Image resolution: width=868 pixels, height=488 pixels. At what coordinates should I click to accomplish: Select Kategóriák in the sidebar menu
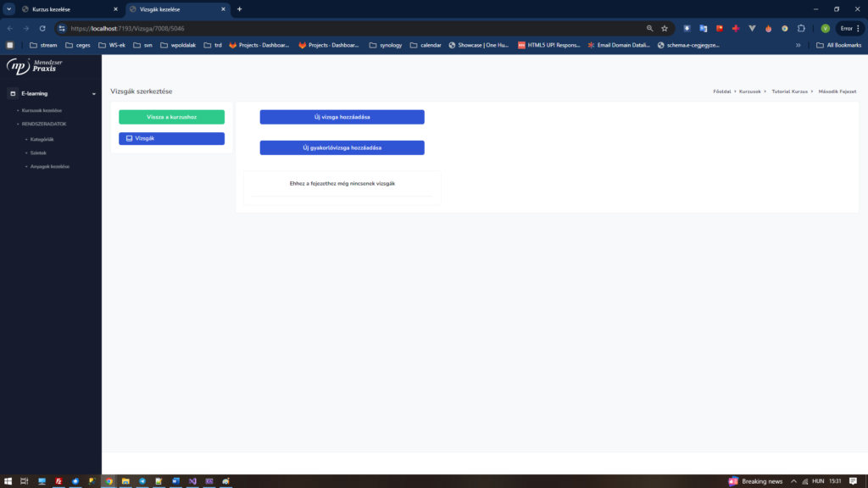coord(42,139)
